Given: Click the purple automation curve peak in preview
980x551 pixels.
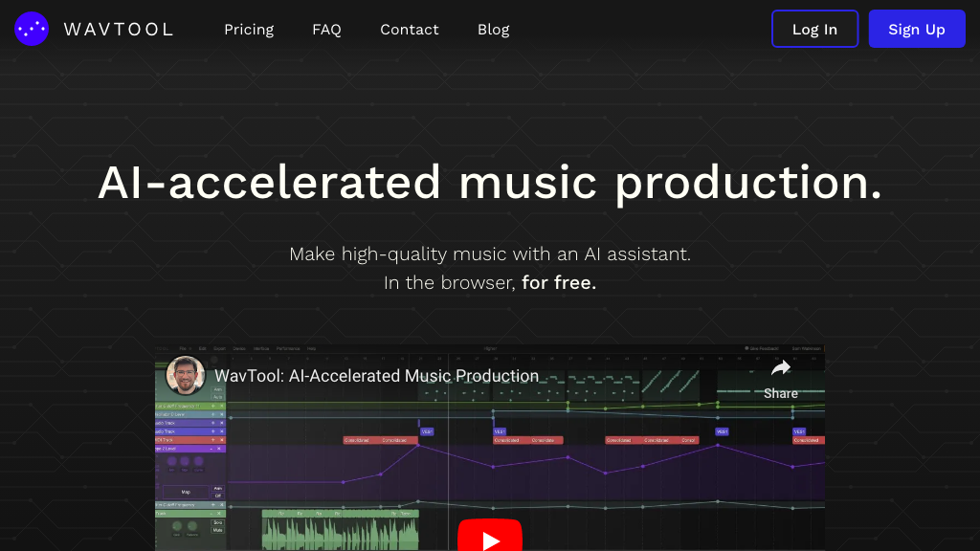Looking at the screenshot, I should click(x=418, y=446).
